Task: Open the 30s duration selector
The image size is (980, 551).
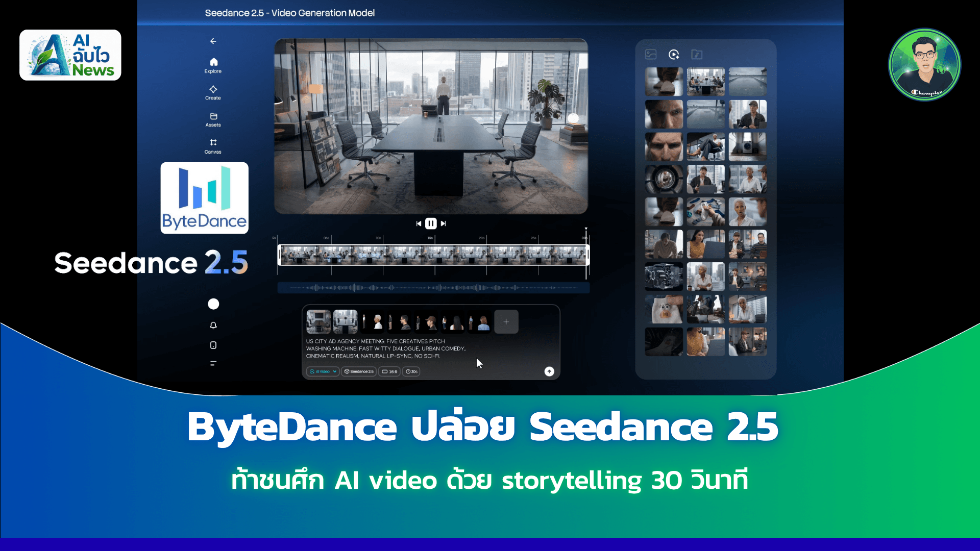Action: (x=411, y=371)
